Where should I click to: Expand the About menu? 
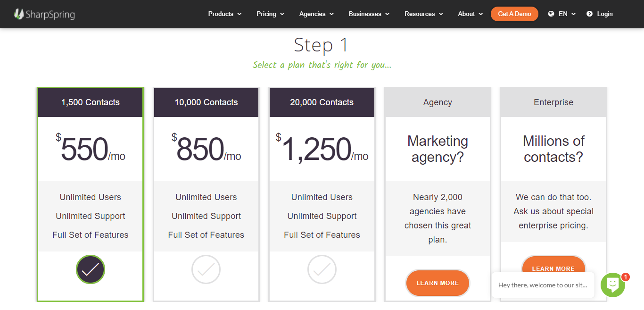(471, 14)
